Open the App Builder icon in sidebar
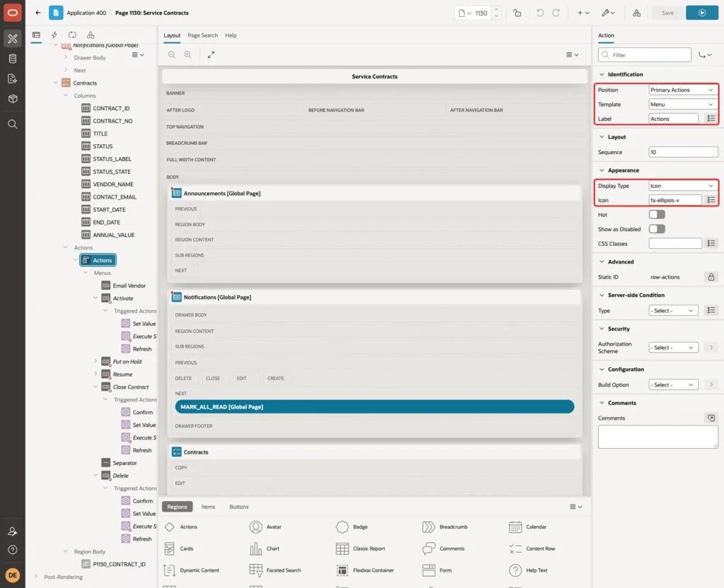This screenshot has width=724, height=588. click(x=13, y=39)
